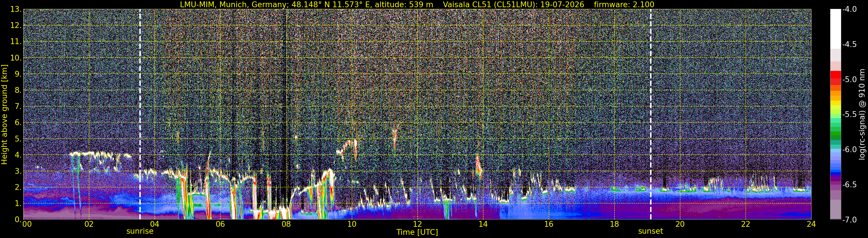Click the '-5.0' colorbar label

tap(849, 80)
